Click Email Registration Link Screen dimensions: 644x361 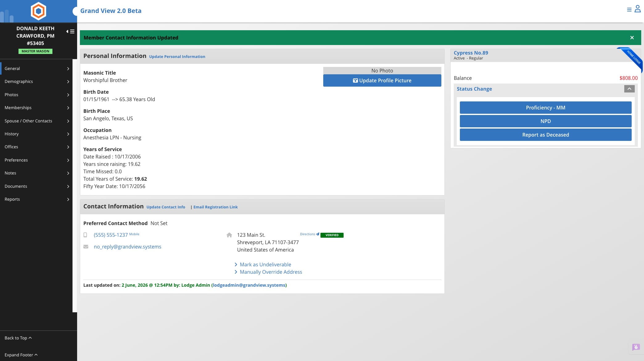click(x=215, y=207)
